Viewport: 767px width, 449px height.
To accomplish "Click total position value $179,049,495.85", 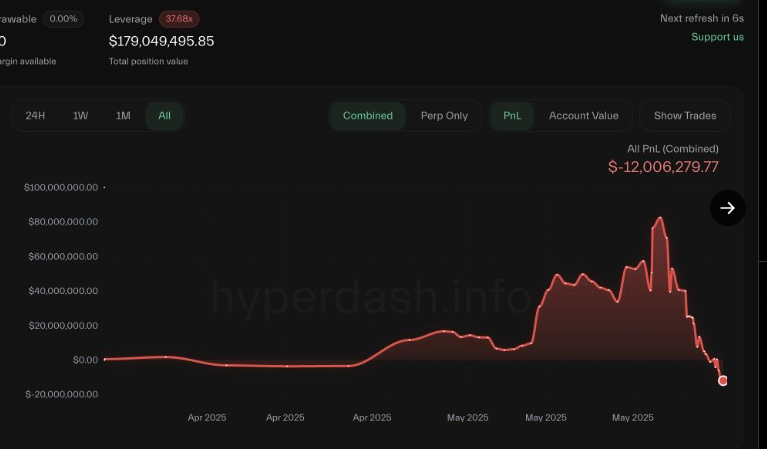I will pos(161,41).
